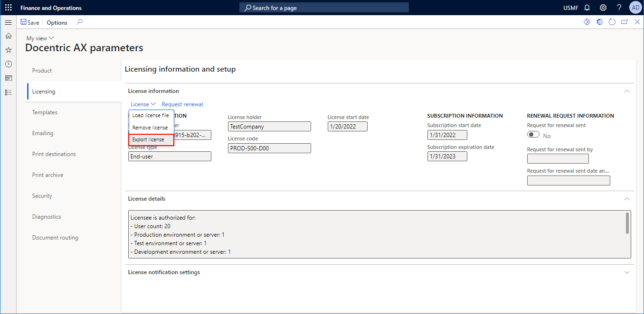Open Favorites star in the left rail
Image resolution: width=644 pixels, height=314 pixels.
point(8,50)
